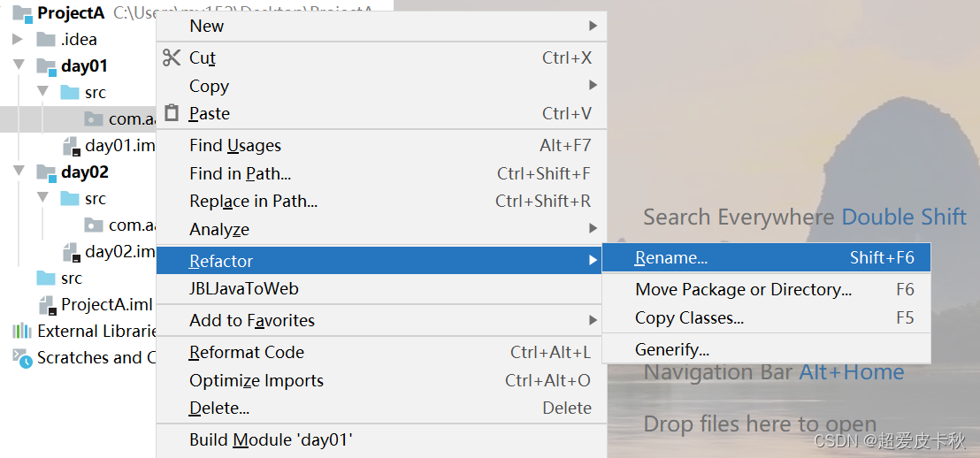This screenshot has height=458, width=980.
Task: Click the ProjectA.iml file icon
Action: tap(47, 305)
